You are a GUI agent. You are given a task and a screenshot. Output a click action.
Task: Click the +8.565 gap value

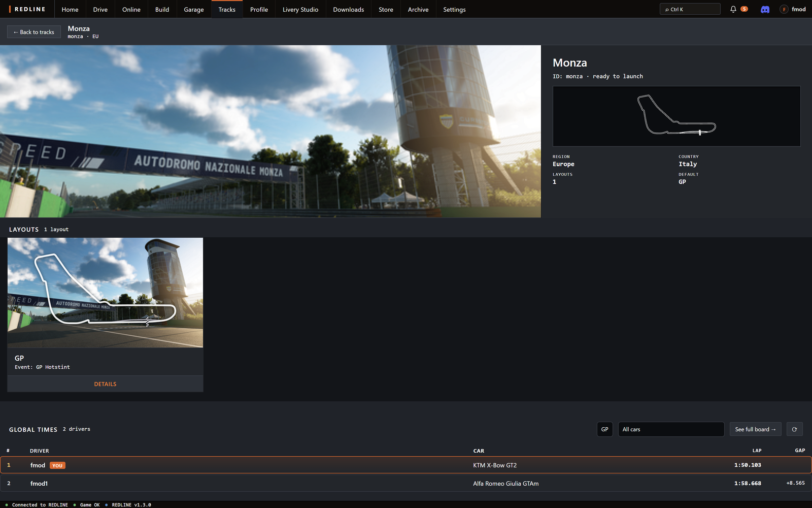click(x=795, y=483)
